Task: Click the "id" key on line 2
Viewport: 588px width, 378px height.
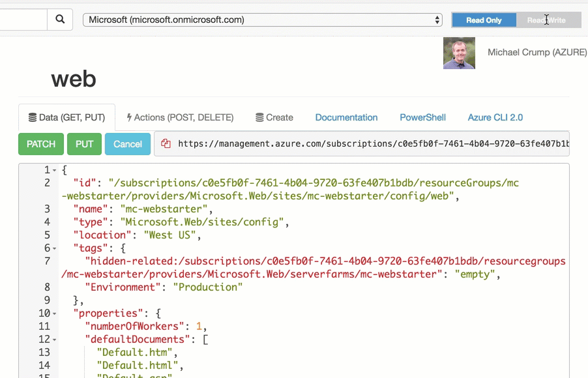Action: 85,183
